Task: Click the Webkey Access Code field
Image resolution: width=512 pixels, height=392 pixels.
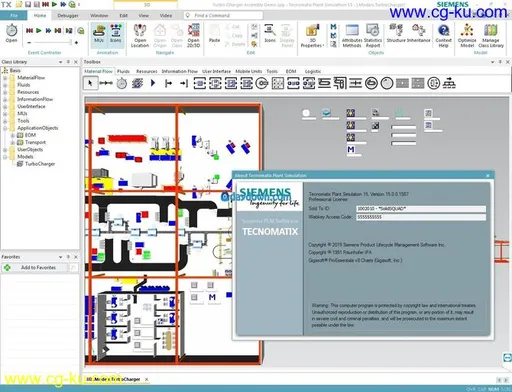Action: point(421,217)
